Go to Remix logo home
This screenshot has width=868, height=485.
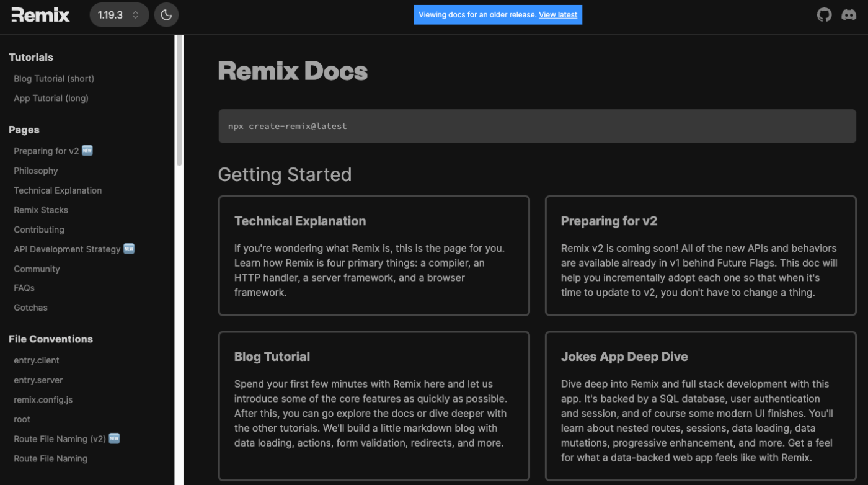(x=40, y=15)
